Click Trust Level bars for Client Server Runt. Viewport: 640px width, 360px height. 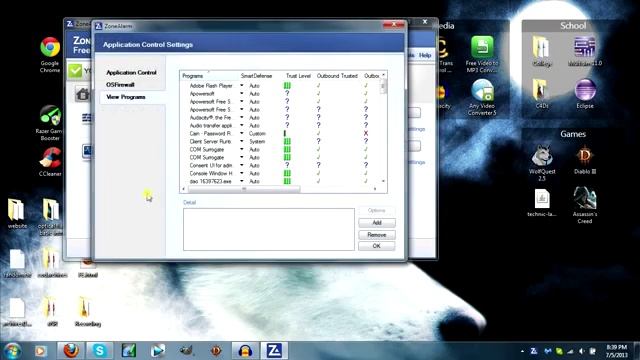point(287,141)
